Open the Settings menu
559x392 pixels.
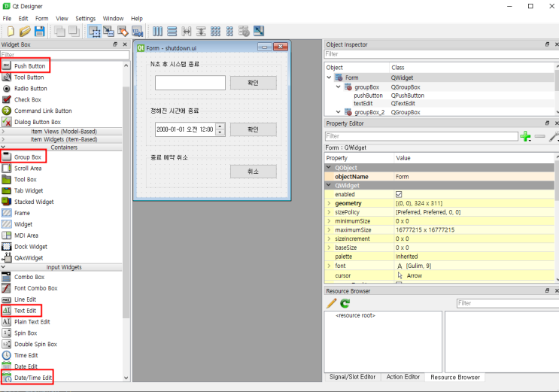pos(85,18)
